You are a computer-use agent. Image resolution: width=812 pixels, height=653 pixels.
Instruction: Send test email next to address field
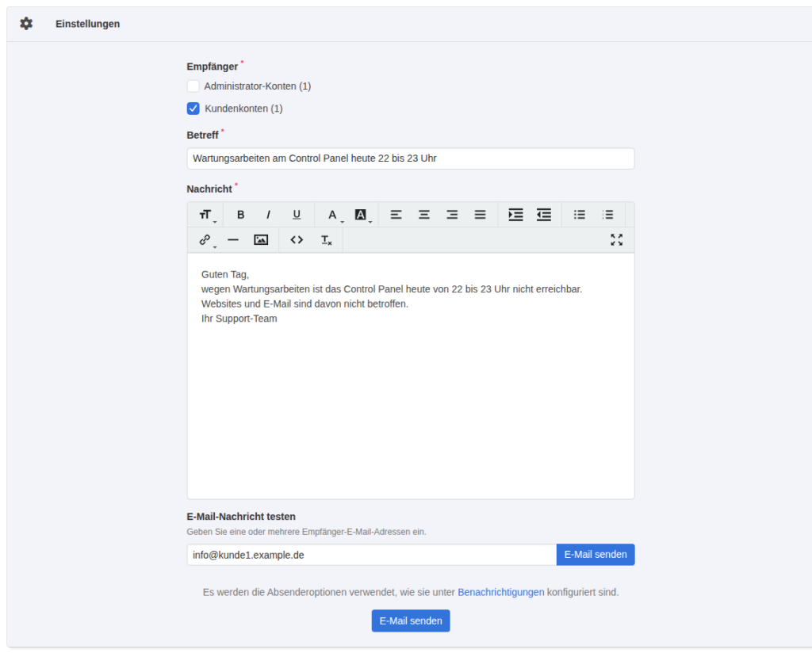(x=596, y=555)
